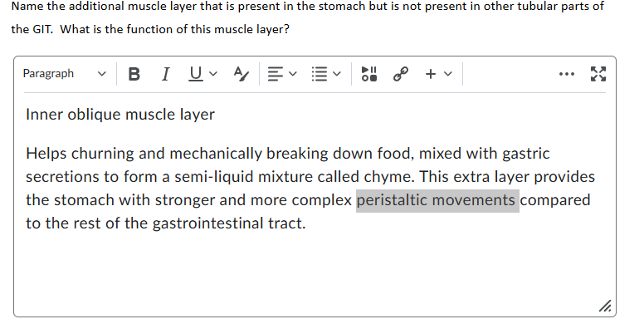Viewport: 644px width, 319px height.
Task: Toggle underline formatting
Action: tap(196, 74)
